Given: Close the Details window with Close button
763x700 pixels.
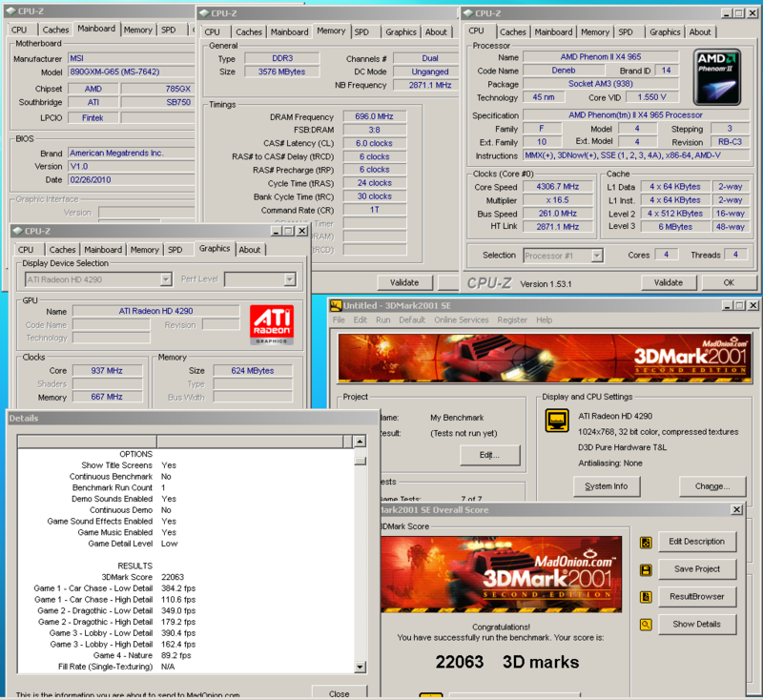Looking at the screenshot, I should 338,693.
